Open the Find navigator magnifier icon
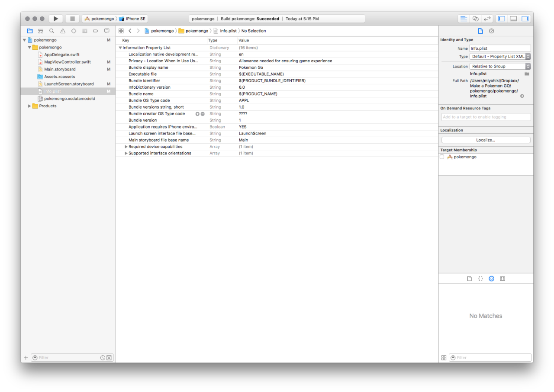554x392 pixels. [52, 31]
